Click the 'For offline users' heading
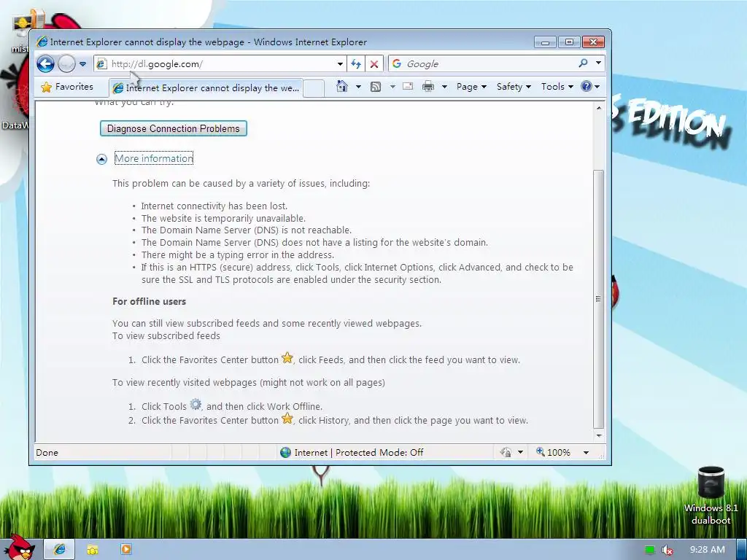747x560 pixels. click(x=149, y=301)
